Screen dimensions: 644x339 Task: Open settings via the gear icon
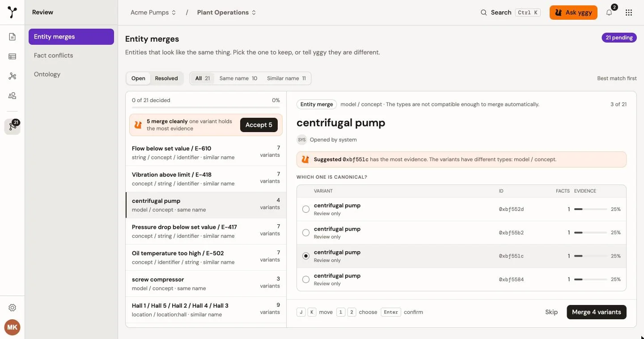(13, 308)
